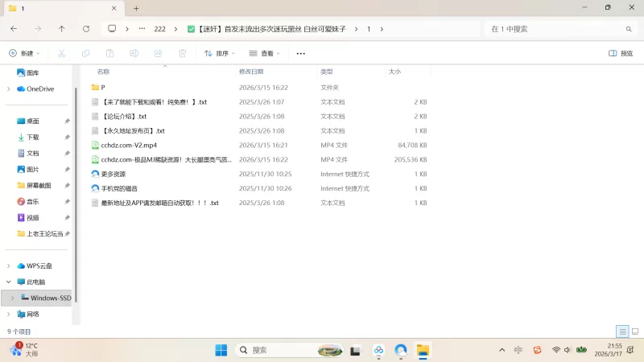Click the 在 1 中搜索 search box
Viewport: 644px width, 362px height.
tap(555, 29)
